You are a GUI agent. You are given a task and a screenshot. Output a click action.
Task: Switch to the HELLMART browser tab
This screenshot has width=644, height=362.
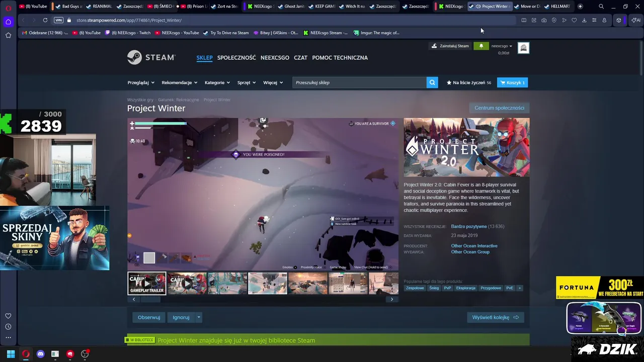[557, 7]
